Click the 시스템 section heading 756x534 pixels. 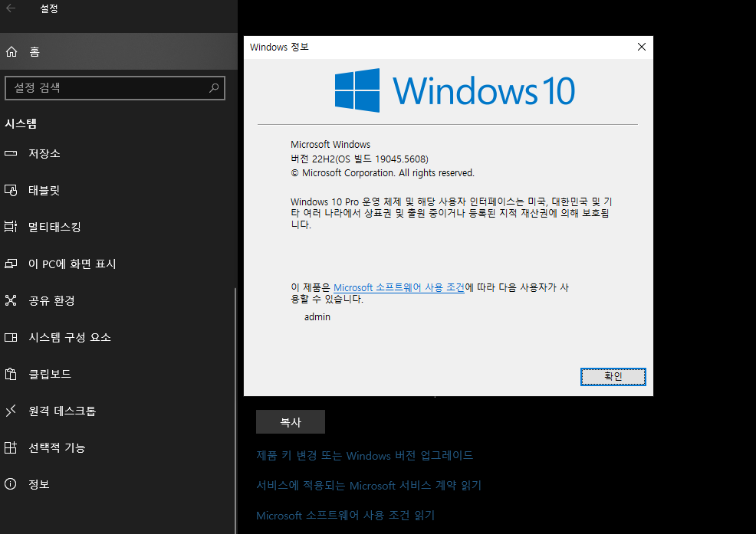(21, 123)
